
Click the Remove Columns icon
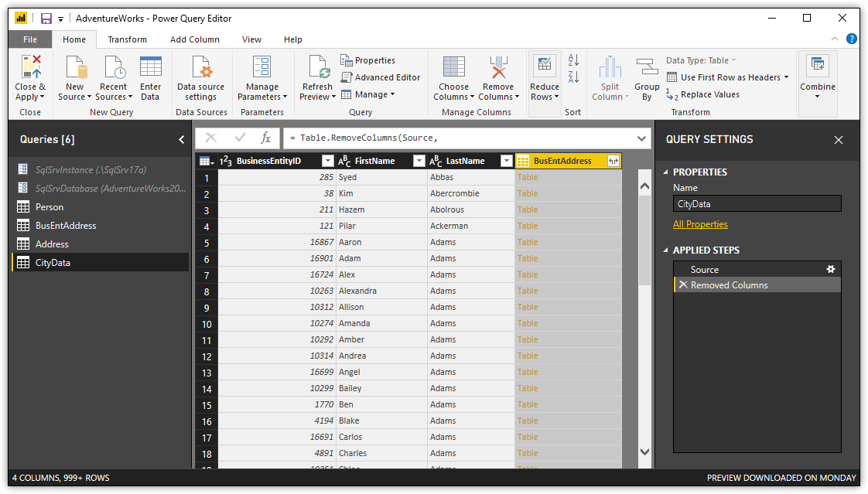[x=498, y=66]
